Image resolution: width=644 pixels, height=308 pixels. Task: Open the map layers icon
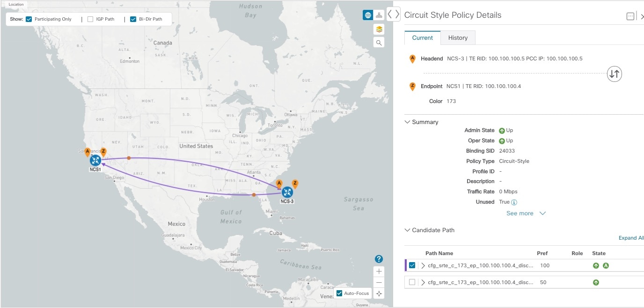click(379, 29)
